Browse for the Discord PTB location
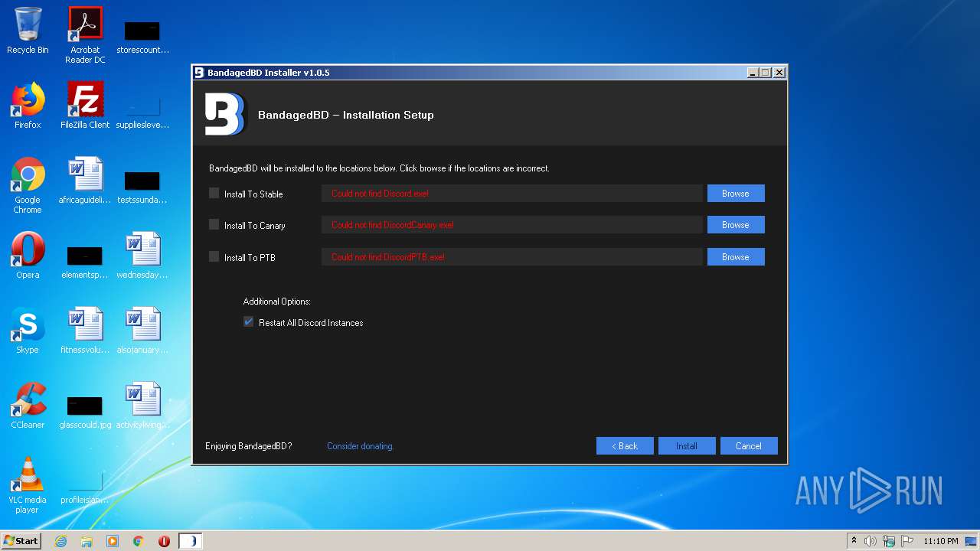The height and width of the screenshot is (551, 980). [736, 257]
